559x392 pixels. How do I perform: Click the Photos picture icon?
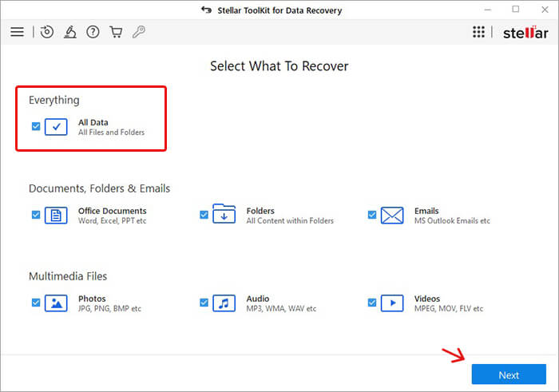point(56,303)
